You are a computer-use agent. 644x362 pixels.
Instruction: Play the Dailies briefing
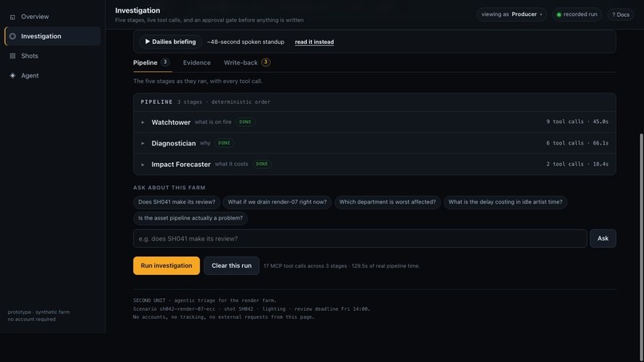pos(170,42)
